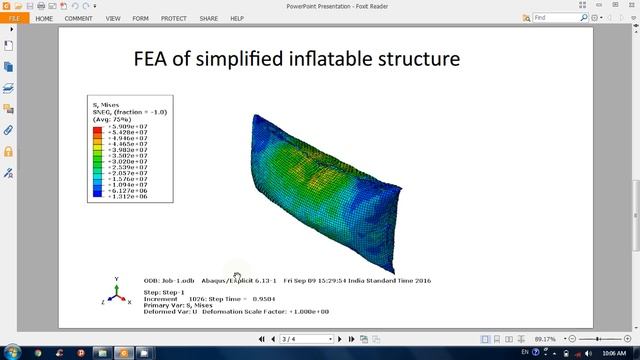Click the advanced search folder icon
This screenshot has height=360, width=640.
526,18
